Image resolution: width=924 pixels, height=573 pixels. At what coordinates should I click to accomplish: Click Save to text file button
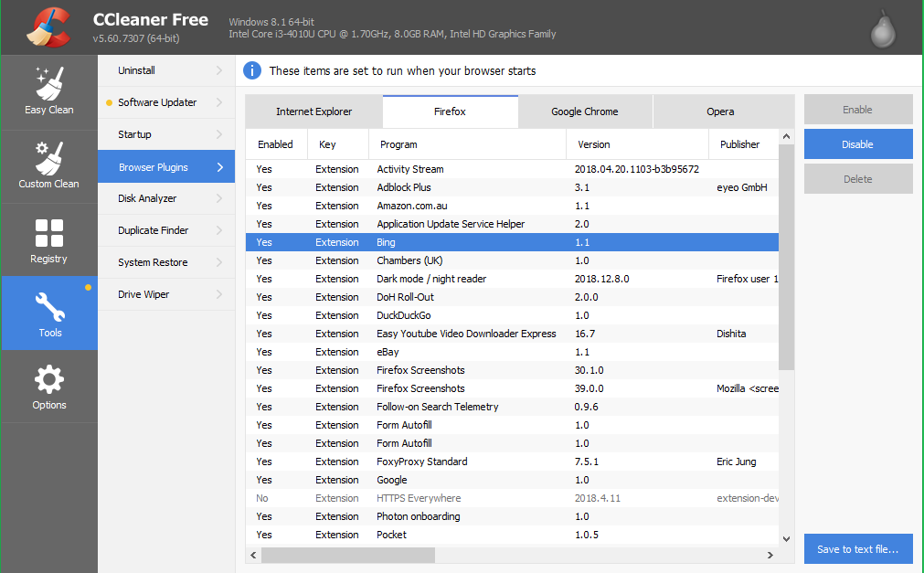[x=858, y=549]
